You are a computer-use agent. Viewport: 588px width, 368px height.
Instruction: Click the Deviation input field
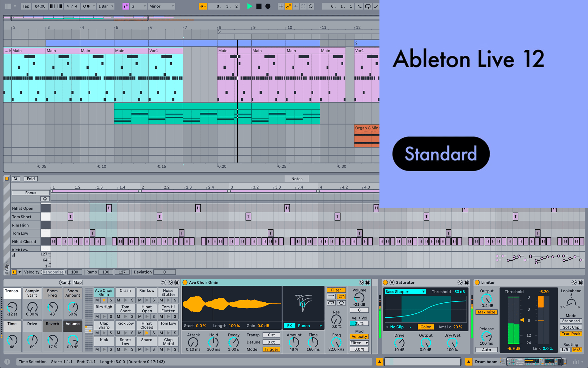coord(164,272)
